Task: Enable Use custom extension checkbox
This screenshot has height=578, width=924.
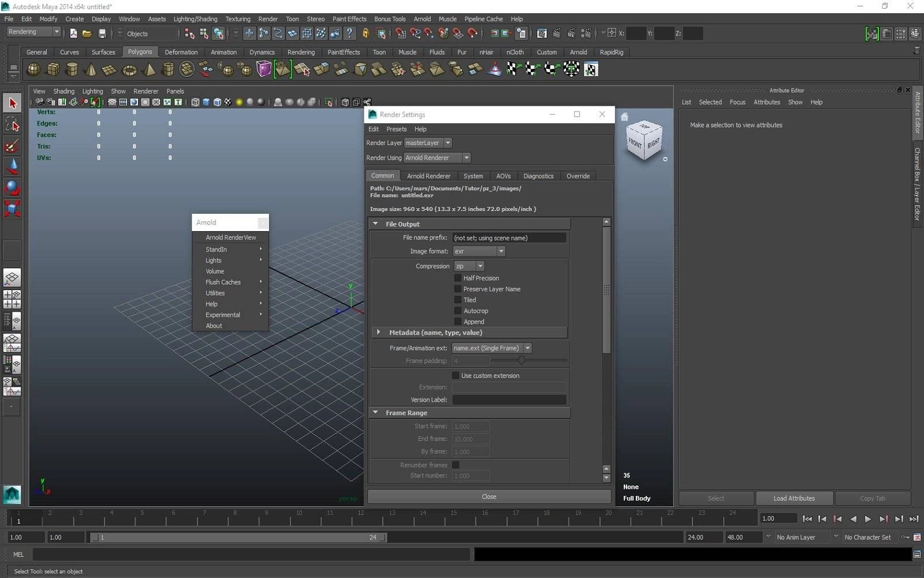Action: 456,376
